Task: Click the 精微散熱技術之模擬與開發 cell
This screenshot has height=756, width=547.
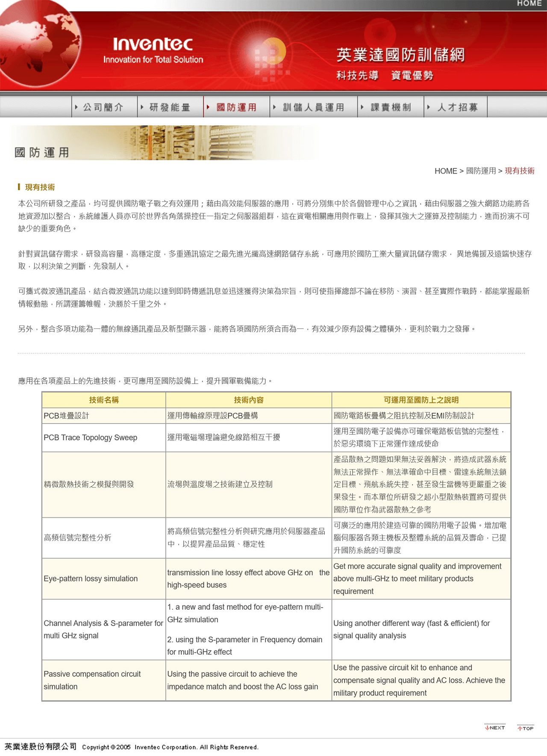Action: (x=104, y=484)
